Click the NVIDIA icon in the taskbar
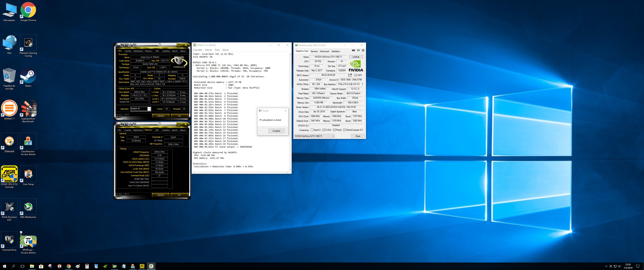644x270 pixels. pyautogui.click(x=105, y=266)
